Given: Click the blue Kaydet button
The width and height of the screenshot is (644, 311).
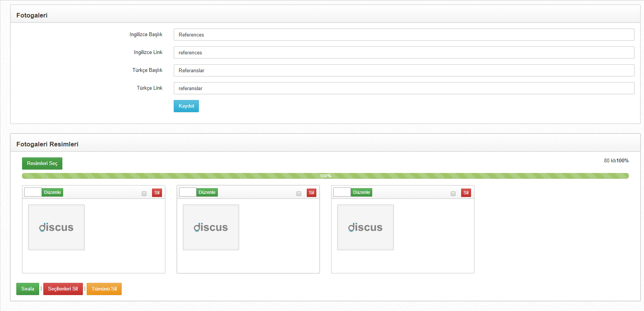Looking at the screenshot, I should click(x=186, y=106).
